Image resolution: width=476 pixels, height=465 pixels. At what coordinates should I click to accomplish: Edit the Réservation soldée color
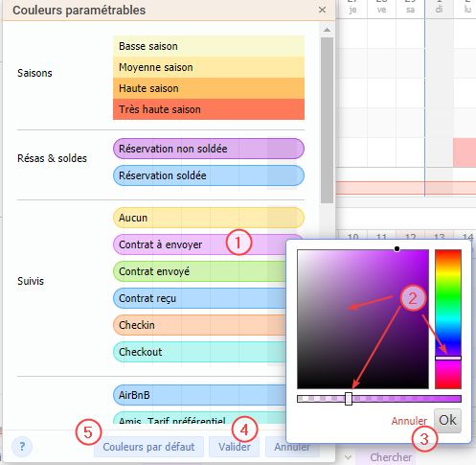[x=209, y=175]
